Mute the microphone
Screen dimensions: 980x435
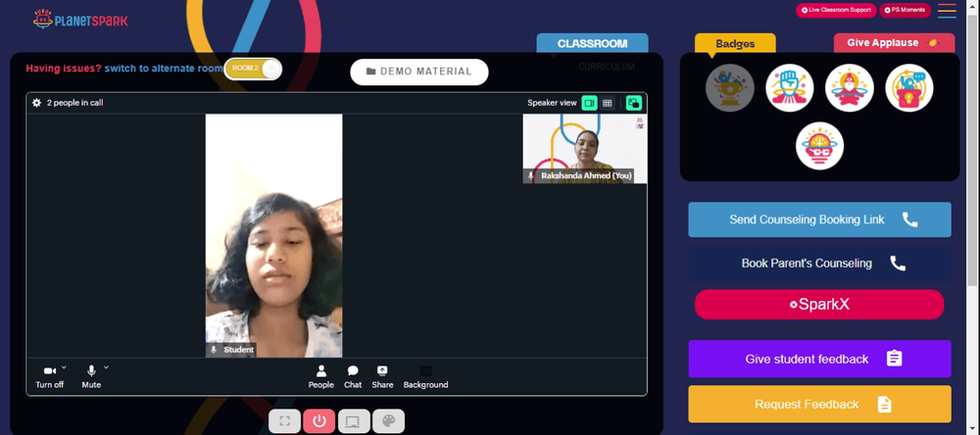pyautogui.click(x=91, y=377)
